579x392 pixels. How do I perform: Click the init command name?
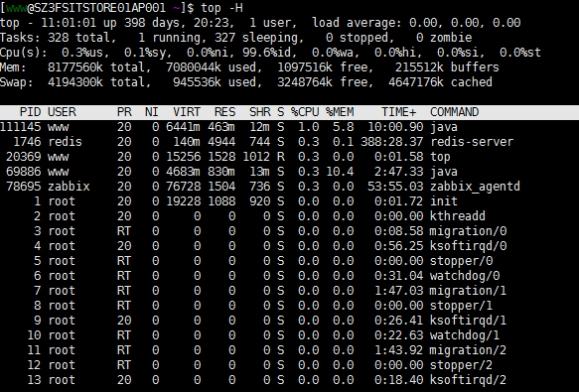[x=444, y=201]
